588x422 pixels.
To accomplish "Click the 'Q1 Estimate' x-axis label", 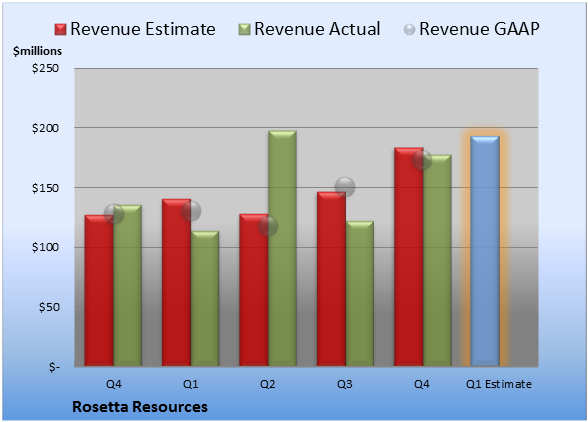I will [499, 384].
